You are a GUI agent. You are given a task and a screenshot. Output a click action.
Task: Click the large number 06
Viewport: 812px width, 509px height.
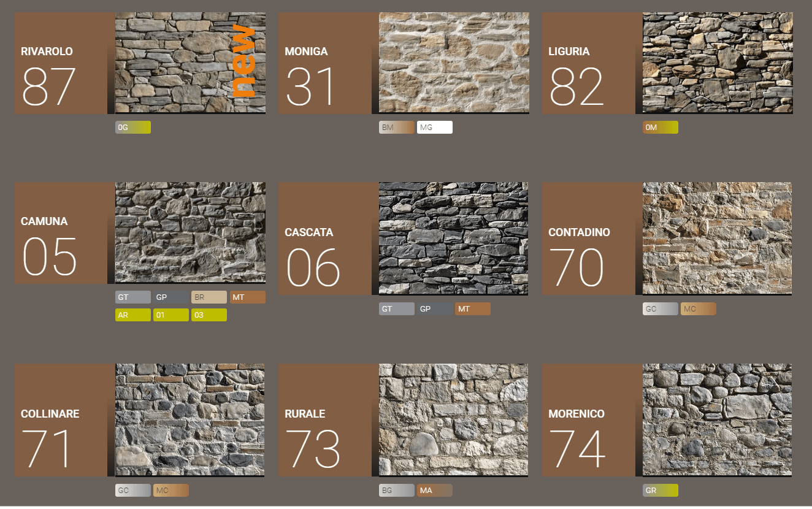[x=313, y=268]
